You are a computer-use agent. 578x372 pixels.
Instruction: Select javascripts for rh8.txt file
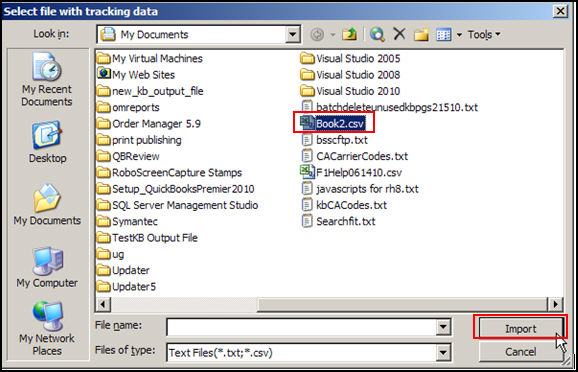click(x=360, y=189)
